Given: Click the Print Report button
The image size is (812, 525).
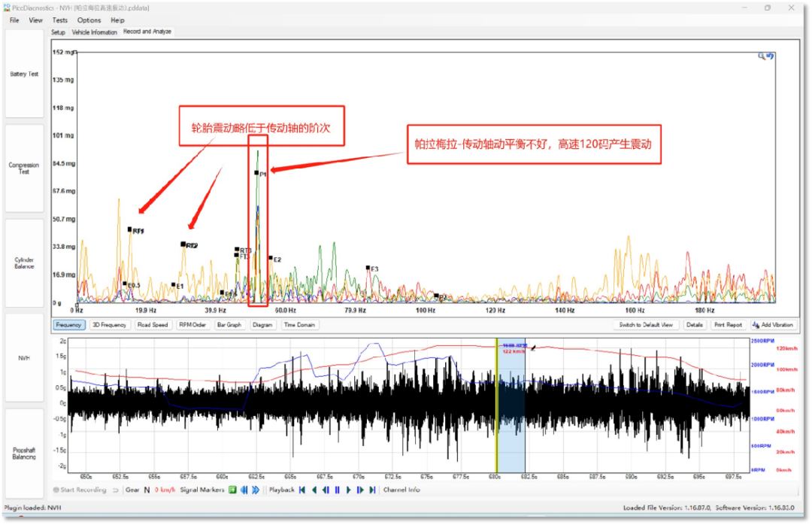Looking at the screenshot, I should (x=728, y=325).
